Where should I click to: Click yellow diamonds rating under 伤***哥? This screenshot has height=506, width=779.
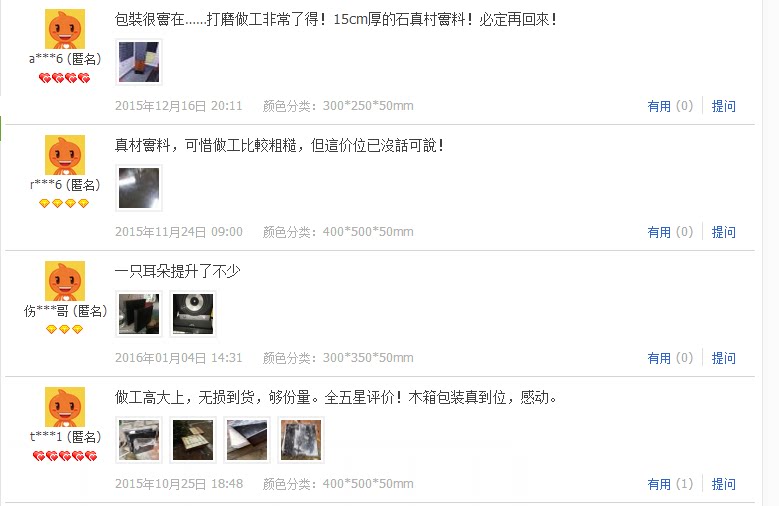pyautogui.click(x=64, y=329)
